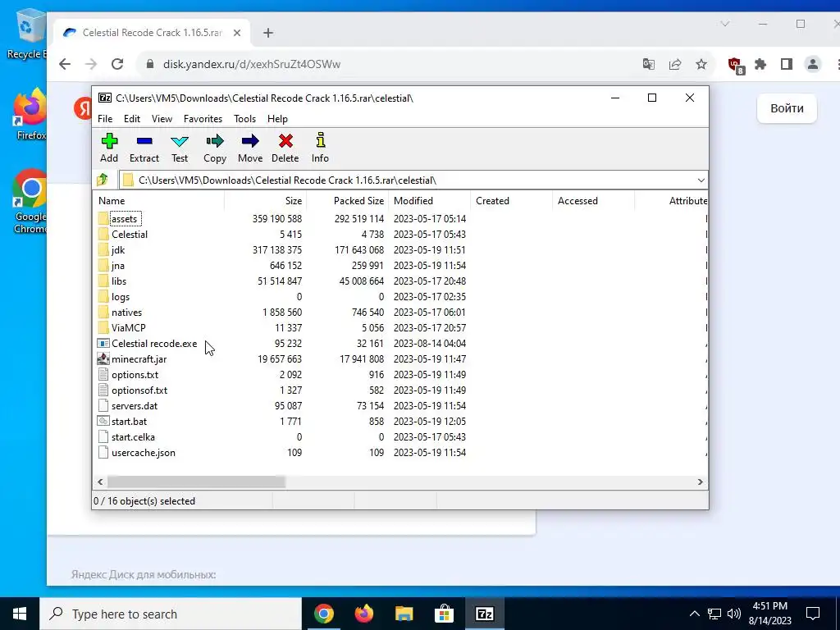The width and height of the screenshot is (840, 630).
Task: Click horizontal scrollbar thumb in file list
Action: (x=196, y=482)
